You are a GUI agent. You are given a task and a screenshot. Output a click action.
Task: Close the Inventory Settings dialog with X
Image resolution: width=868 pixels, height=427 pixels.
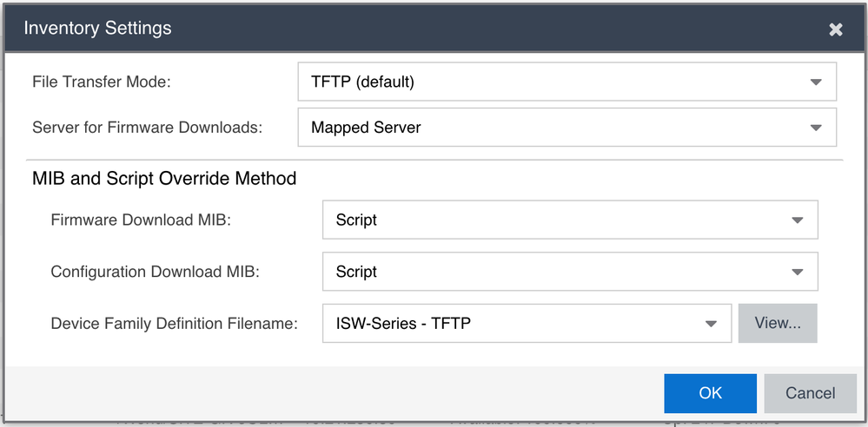tap(835, 30)
